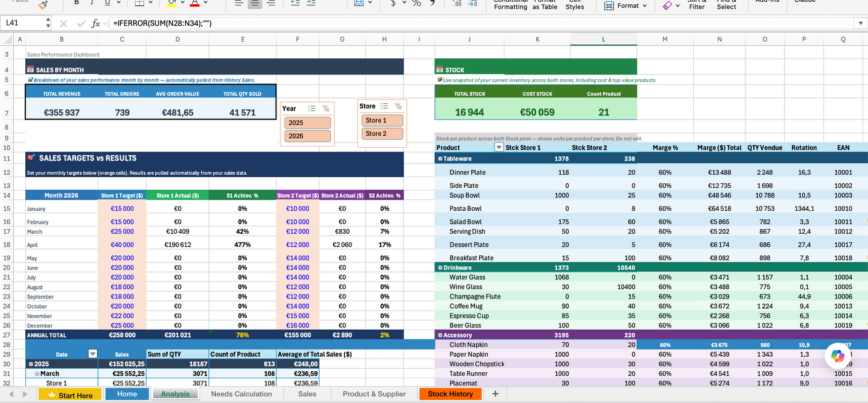
Task: Click the Format as Table button
Action: (544, 5)
